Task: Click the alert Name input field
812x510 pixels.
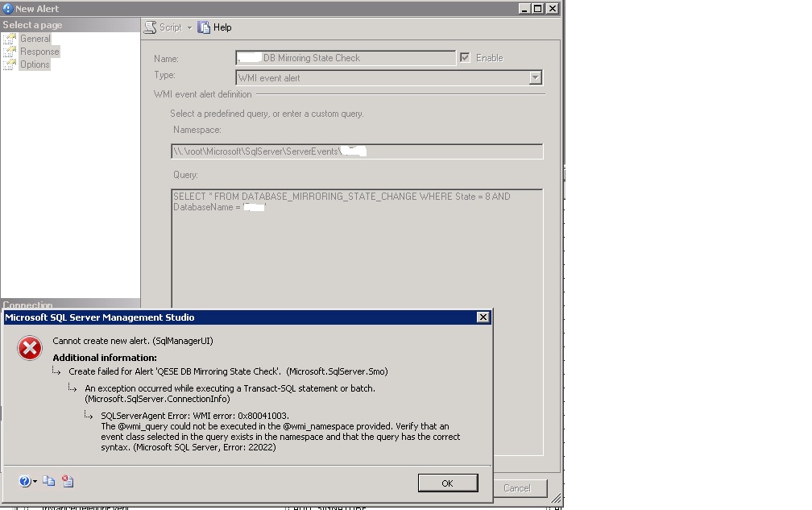Action: point(346,58)
